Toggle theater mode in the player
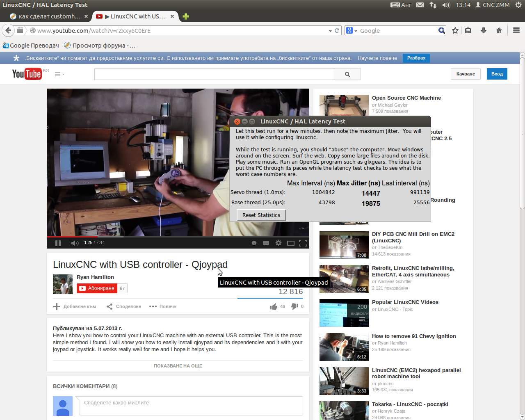 pyautogui.click(x=291, y=243)
